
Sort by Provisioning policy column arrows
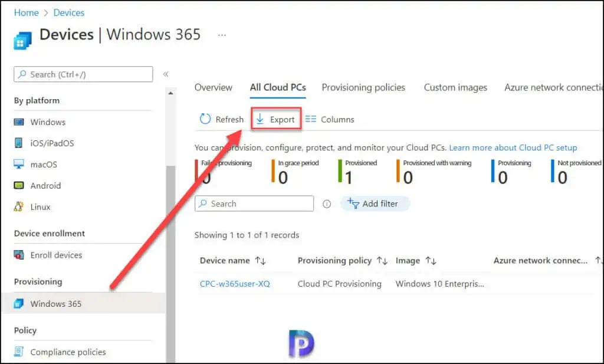[x=382, y=261]
